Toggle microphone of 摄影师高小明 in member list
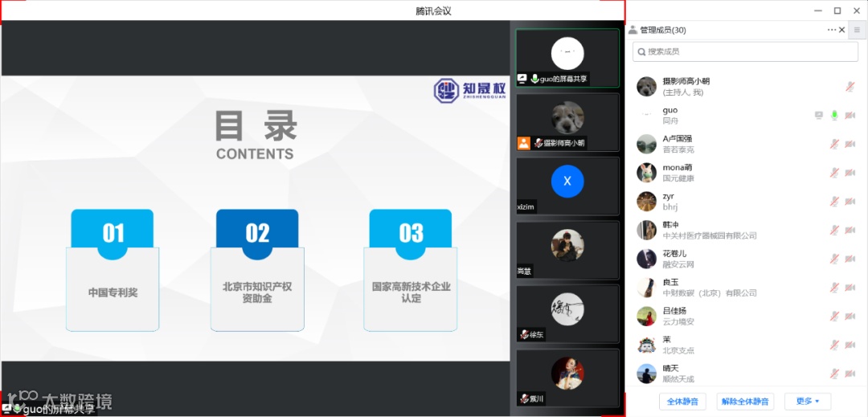868x417 pixels. click(850, 87)
